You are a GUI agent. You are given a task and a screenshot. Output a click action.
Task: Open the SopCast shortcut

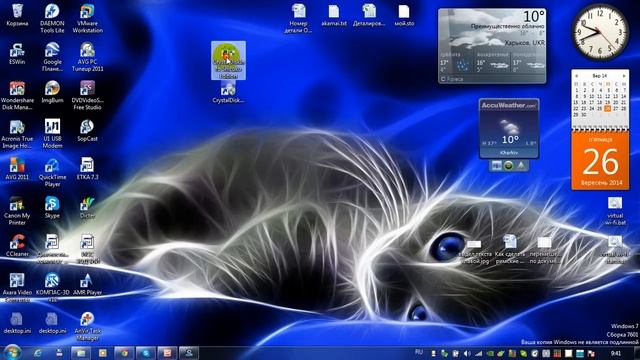pos(87,131)
